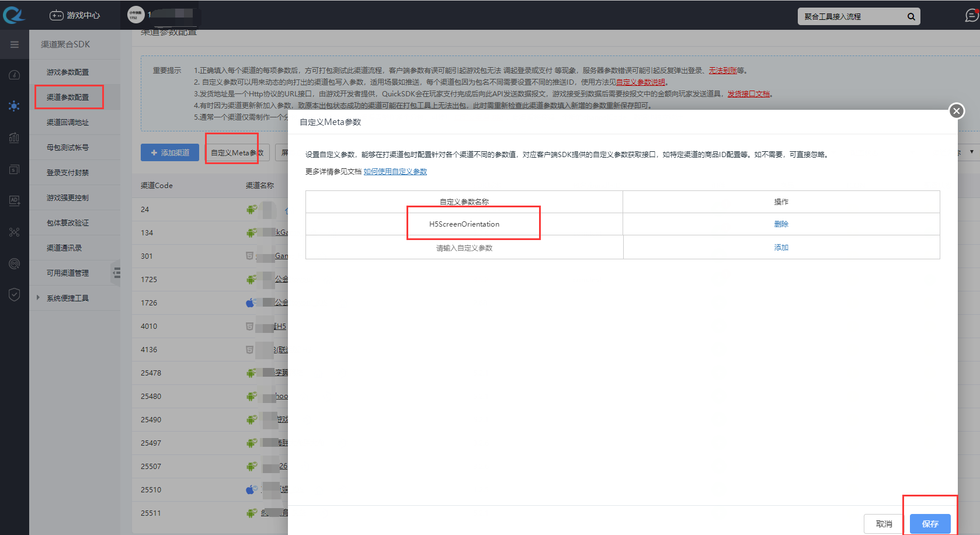Click the hamburger menu icon in sidebar
Screen dimensions: 980x535
pyautogui.click(x=15, y=44)
